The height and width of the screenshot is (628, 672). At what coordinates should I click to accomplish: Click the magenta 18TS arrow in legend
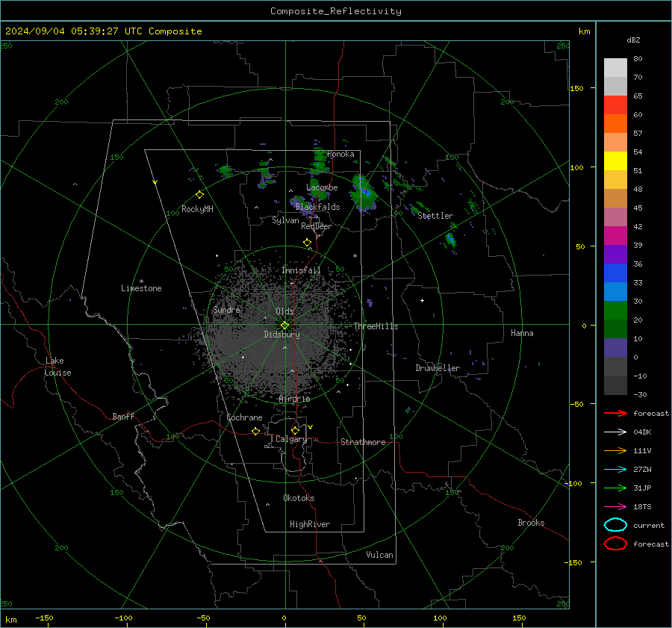click(x=615, y=507)
